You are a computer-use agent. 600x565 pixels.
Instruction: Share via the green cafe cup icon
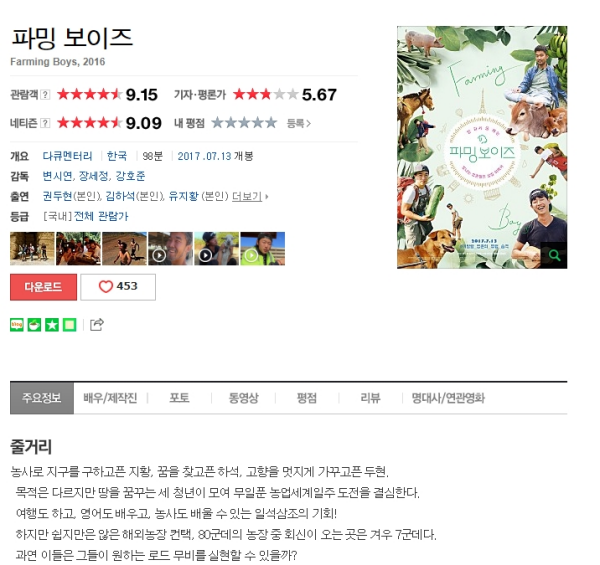(x=34, y=325)
